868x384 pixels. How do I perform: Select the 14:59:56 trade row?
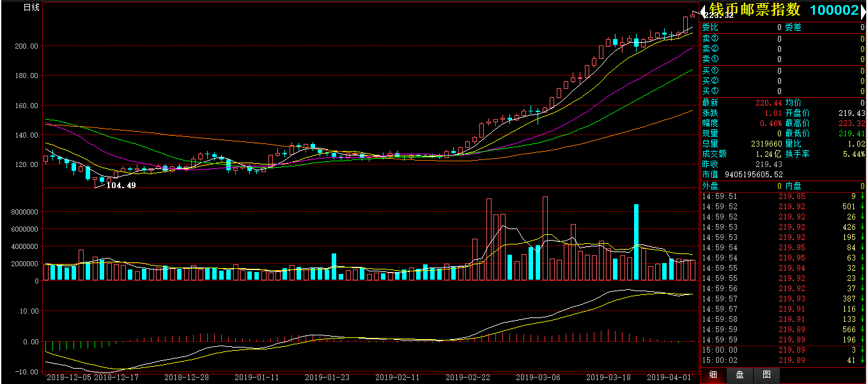tap(783, 289)
